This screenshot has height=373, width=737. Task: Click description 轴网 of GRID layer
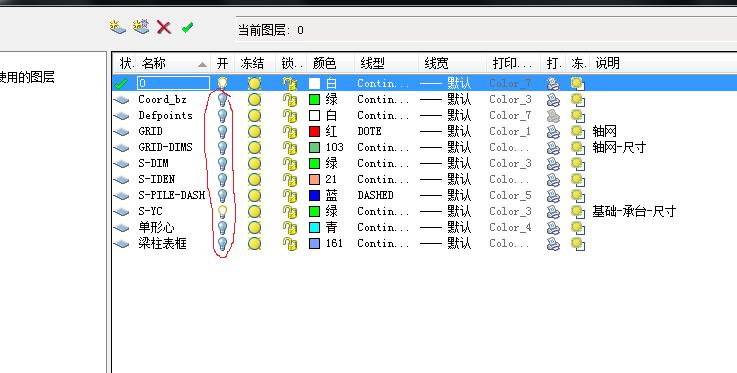[604, 132]
